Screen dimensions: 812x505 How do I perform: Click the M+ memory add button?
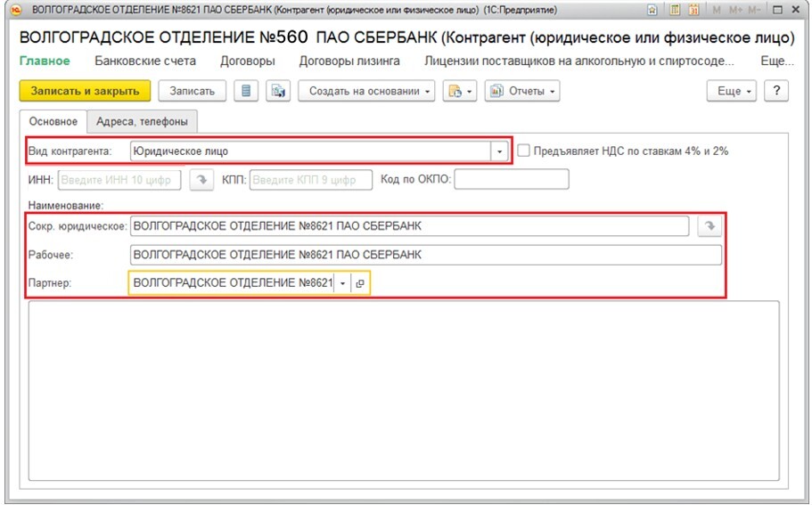point(734,10)
